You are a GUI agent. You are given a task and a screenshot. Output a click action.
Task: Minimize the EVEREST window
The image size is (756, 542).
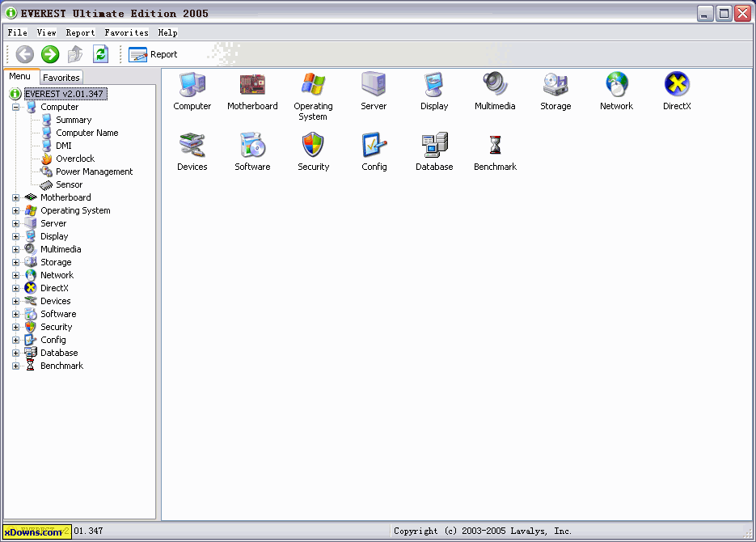click(x=705, y=14)
